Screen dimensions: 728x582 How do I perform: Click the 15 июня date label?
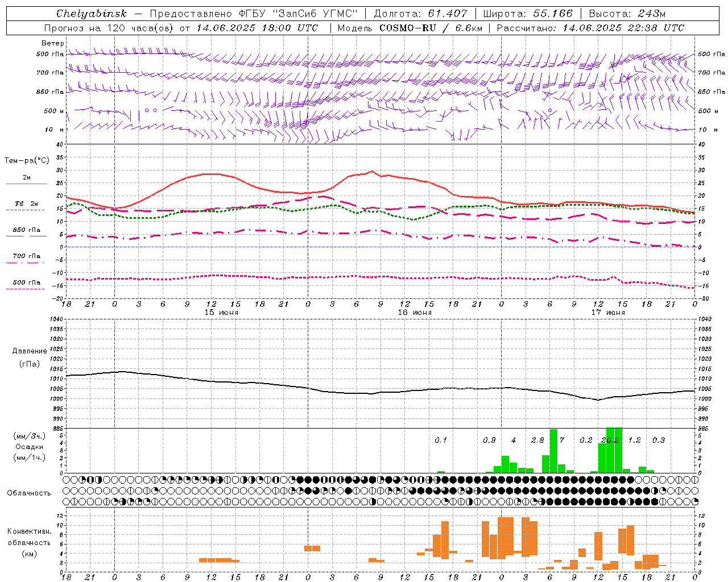click(x=221, y=313)
